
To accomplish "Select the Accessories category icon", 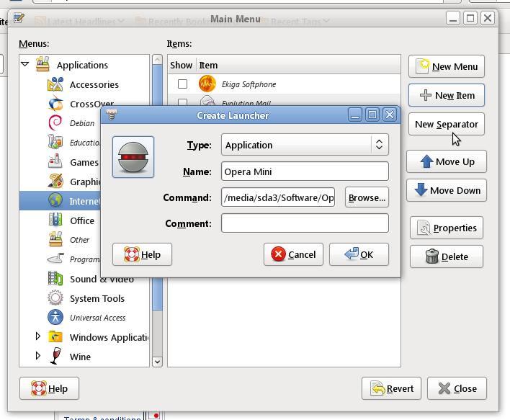I will 55,84.
